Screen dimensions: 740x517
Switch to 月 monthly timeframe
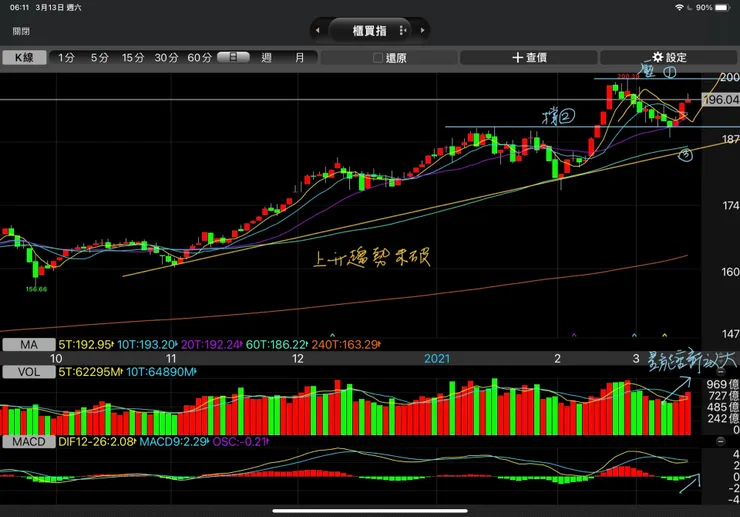click(x=300, y=58)
